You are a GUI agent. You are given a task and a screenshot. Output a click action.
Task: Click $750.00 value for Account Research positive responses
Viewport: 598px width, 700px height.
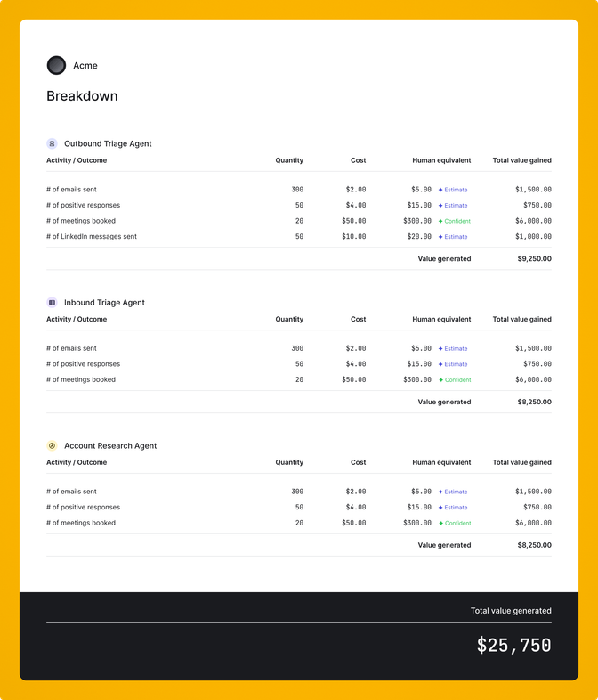[537, 508]
